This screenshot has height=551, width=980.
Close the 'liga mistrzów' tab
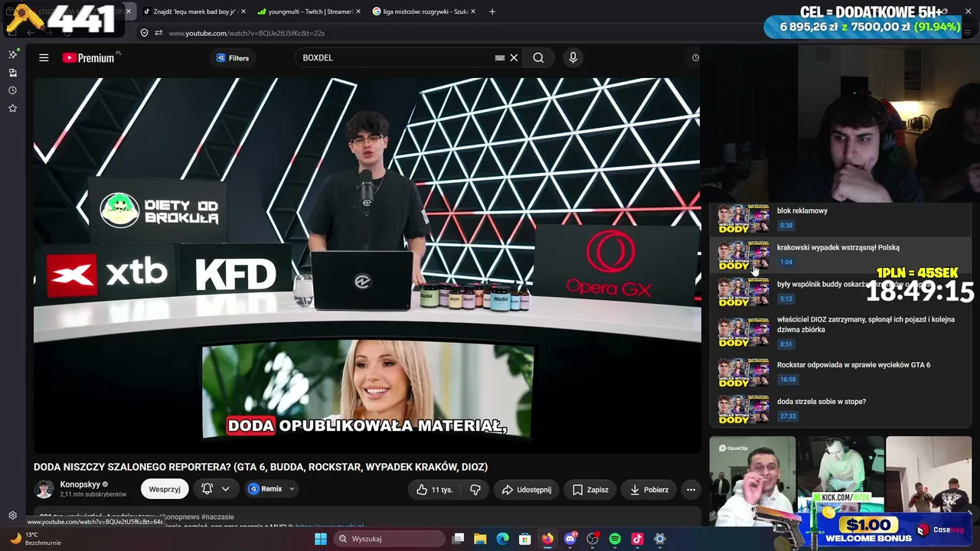coord(473,11)
